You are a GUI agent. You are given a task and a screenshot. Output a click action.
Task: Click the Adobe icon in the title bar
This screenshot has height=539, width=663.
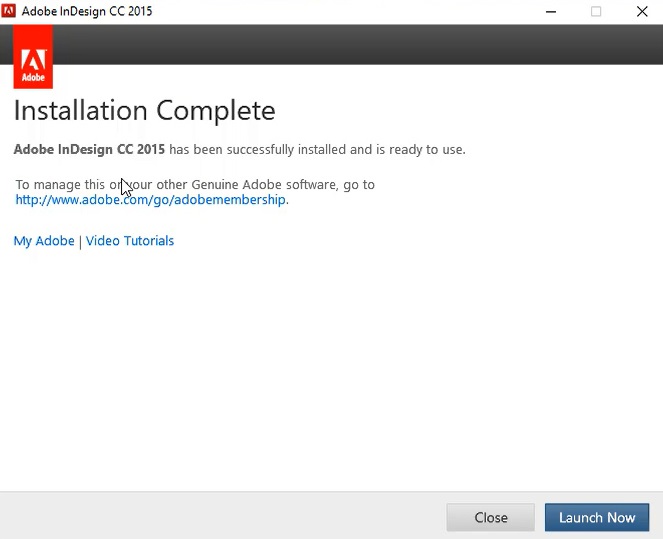pyautogui.click(x=9, y=12)
